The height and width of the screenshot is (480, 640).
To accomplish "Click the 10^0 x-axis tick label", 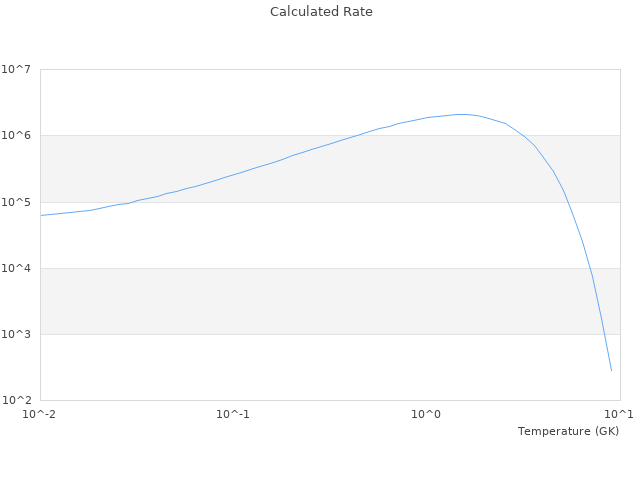I will [426, 415].
